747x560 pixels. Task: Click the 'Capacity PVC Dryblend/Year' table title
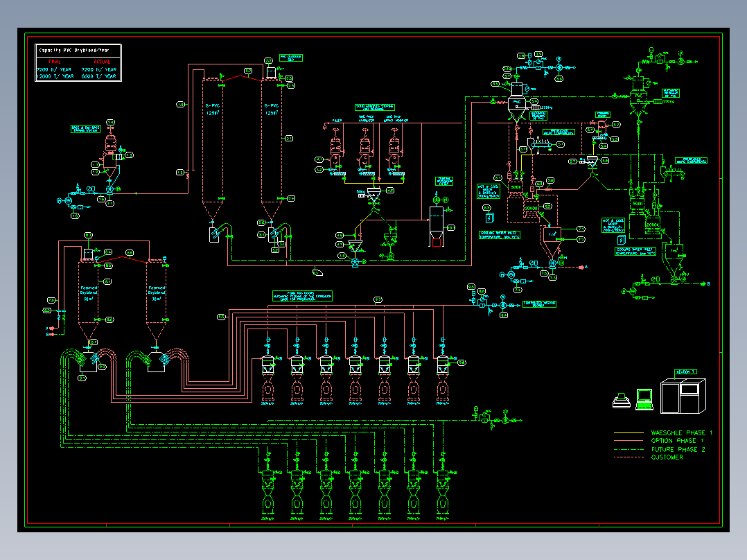(74, 50)
